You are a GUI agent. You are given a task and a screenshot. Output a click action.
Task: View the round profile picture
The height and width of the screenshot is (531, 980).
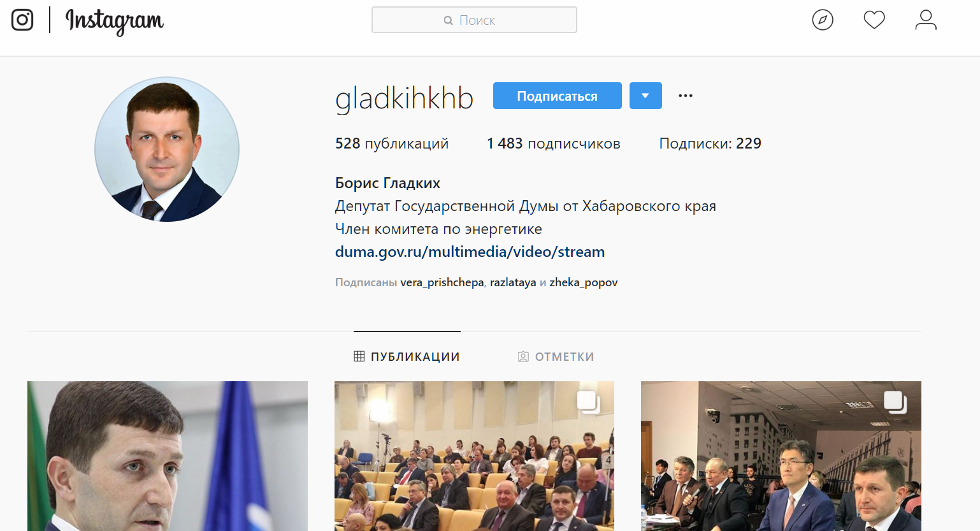pos(167,149)
